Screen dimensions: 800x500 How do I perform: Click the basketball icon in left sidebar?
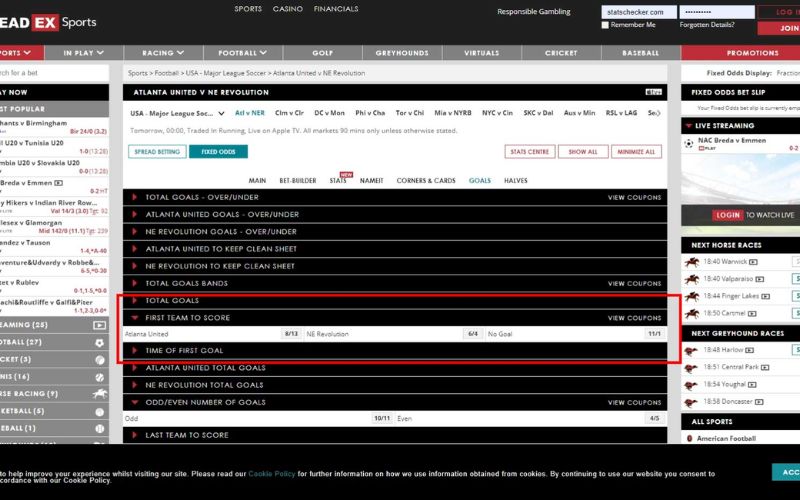pyautogui.click(x=99, y=411)
